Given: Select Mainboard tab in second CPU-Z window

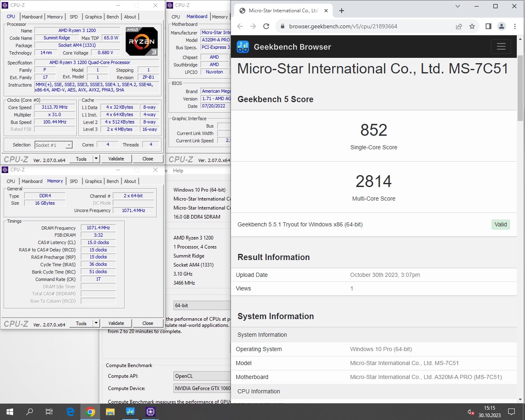Looking at the screenshot, I should point(197,16).
